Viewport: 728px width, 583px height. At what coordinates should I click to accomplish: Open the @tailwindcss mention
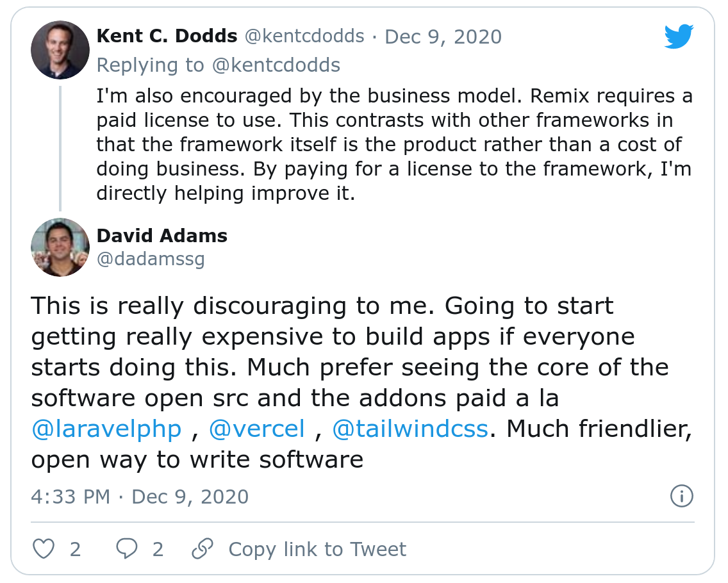[x=410, y=429]
